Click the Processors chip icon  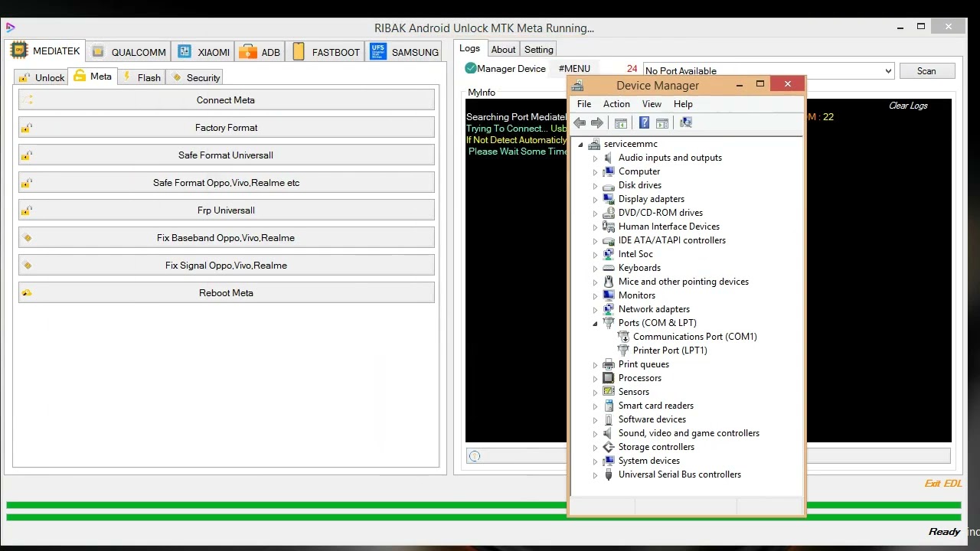click(609, 378)
